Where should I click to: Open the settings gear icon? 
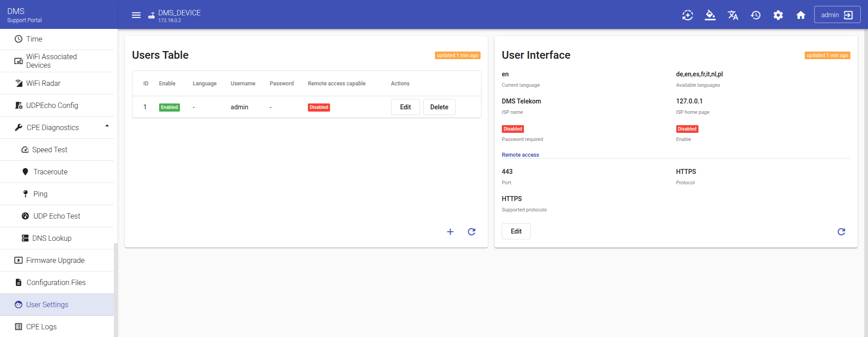pyautogui.click(x=778, y=15)
